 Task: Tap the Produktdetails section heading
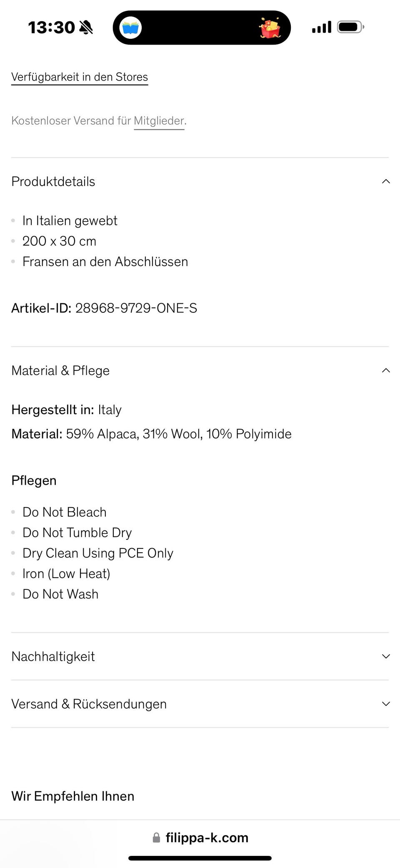53,182
